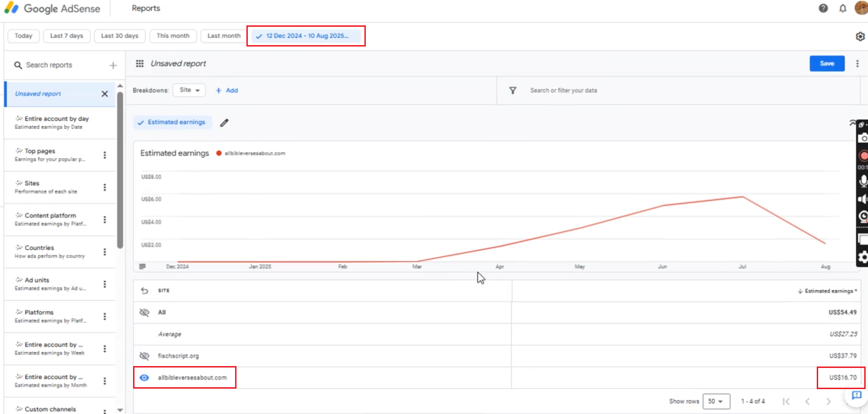Open options for Platforms report

pyautogui.click(x=104, y=316)
